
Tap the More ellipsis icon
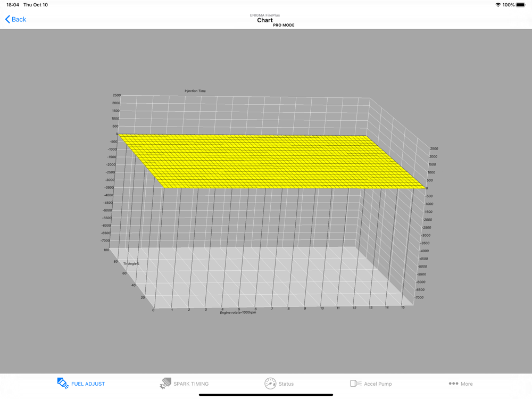(x=453, y=384)
